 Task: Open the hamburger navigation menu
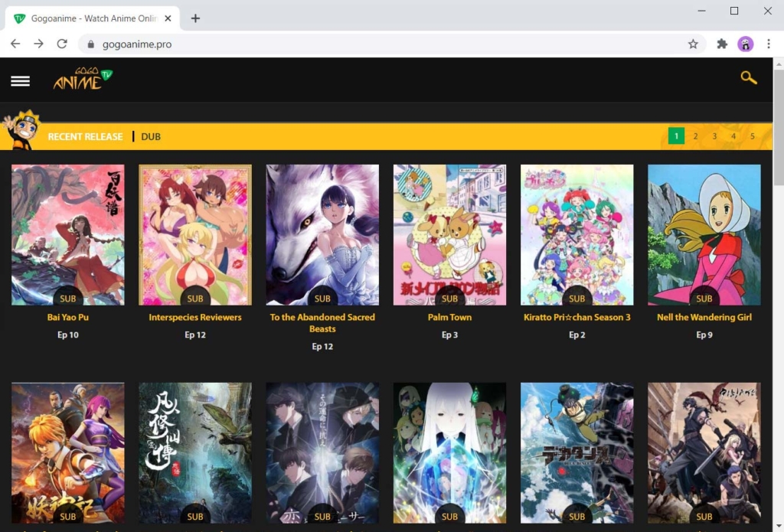tap(20, 81)
